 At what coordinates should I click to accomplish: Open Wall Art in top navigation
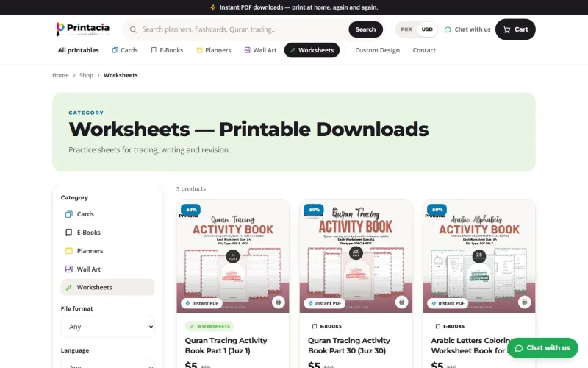tap(260, 50)
